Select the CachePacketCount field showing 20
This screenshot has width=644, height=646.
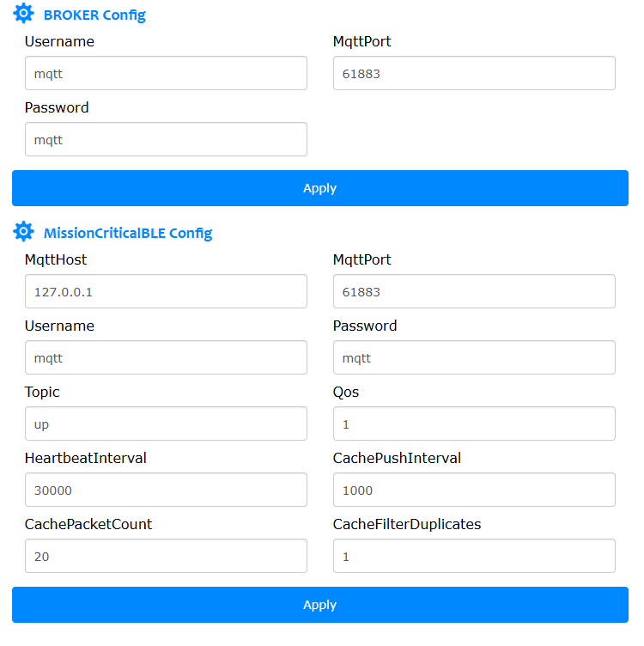coord(166,556)
